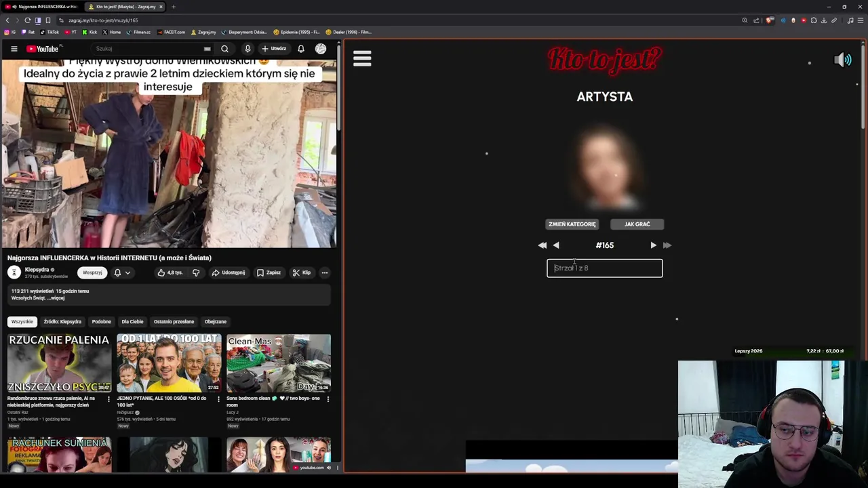The height and width of the screenshot is (488, 868).
Task: Dislike the Klepsydra video
Action: [x=196, y=272]
